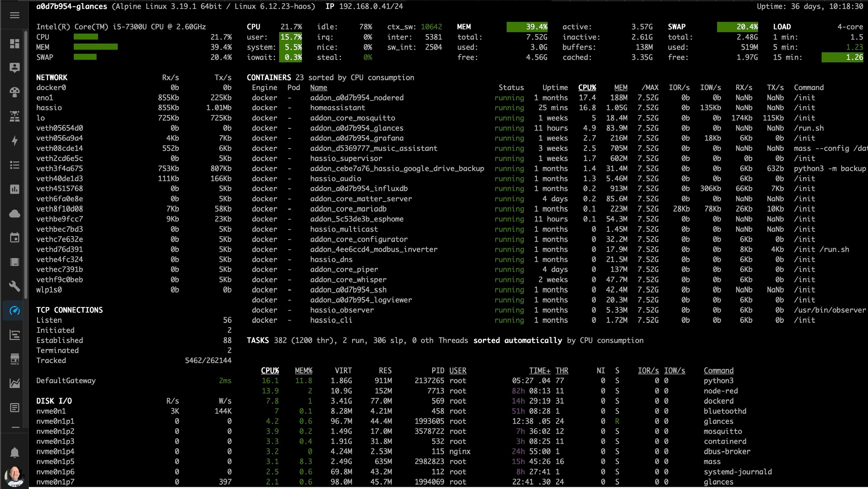Sort containers by CPU% column header

click(x=587, y=88)
